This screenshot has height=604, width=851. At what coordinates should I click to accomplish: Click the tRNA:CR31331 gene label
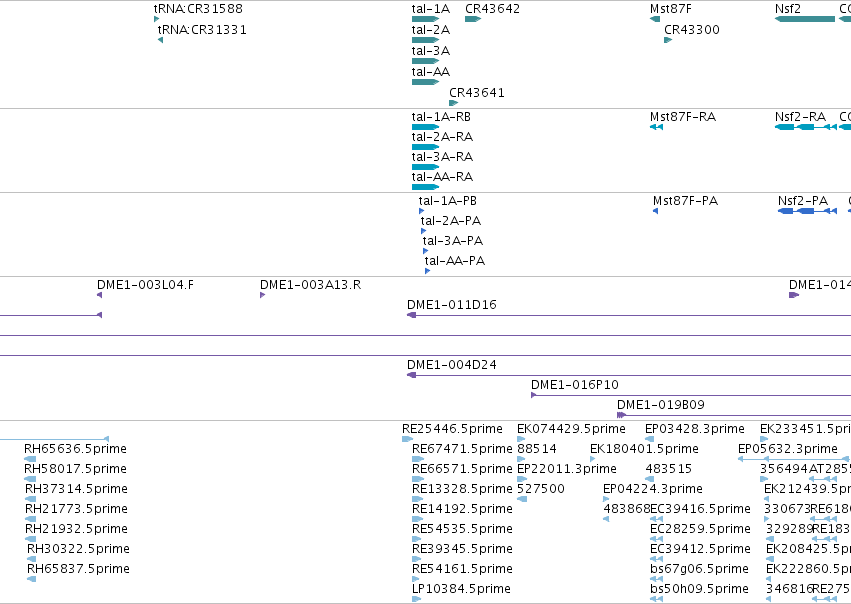[202, 30]
